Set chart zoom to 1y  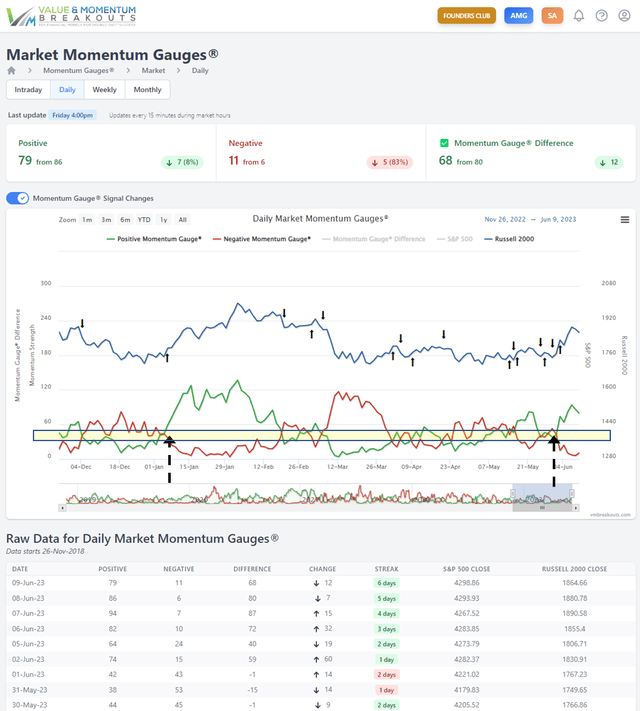pos(163,220)
